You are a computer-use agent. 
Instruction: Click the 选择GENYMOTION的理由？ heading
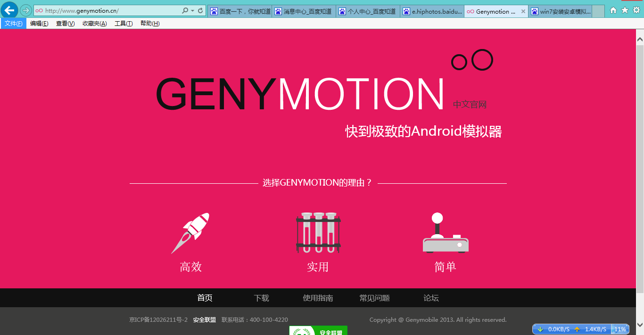click(x=318, y=183)
